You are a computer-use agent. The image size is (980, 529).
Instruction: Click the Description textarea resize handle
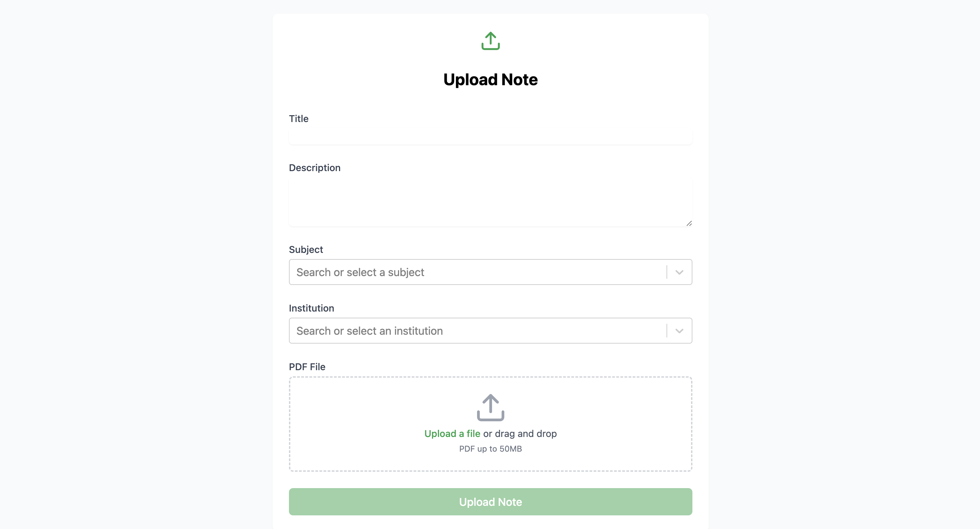pyautogui.click(x=689, y=223)
